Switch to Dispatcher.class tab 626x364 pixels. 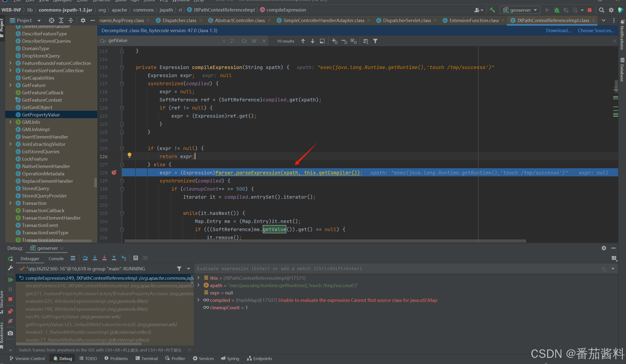point(179,20)
